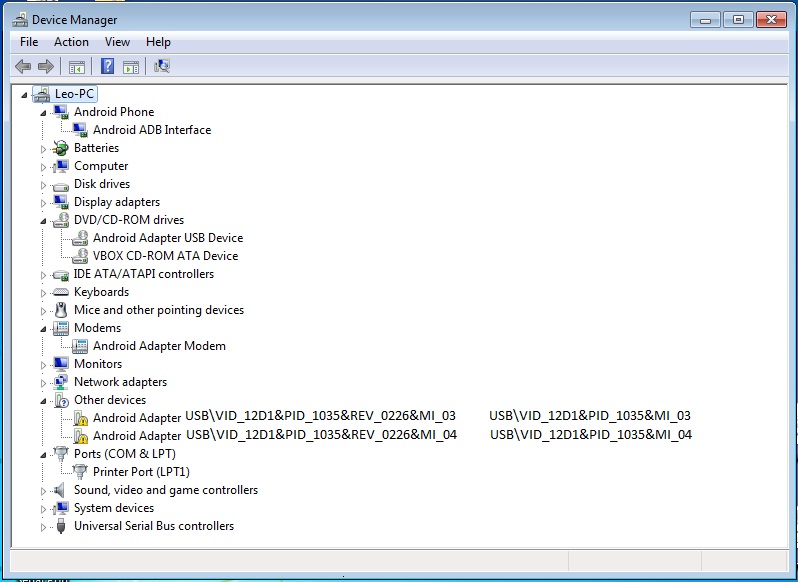Click the Display adapters category icon
The image size is (798, 582).
point(61,202)
